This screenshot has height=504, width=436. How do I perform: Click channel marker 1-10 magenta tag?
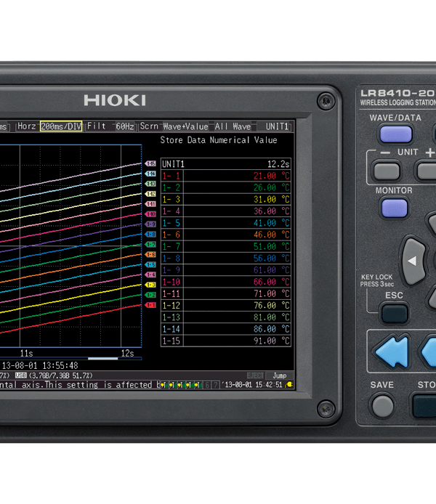[x=150, y=214]
